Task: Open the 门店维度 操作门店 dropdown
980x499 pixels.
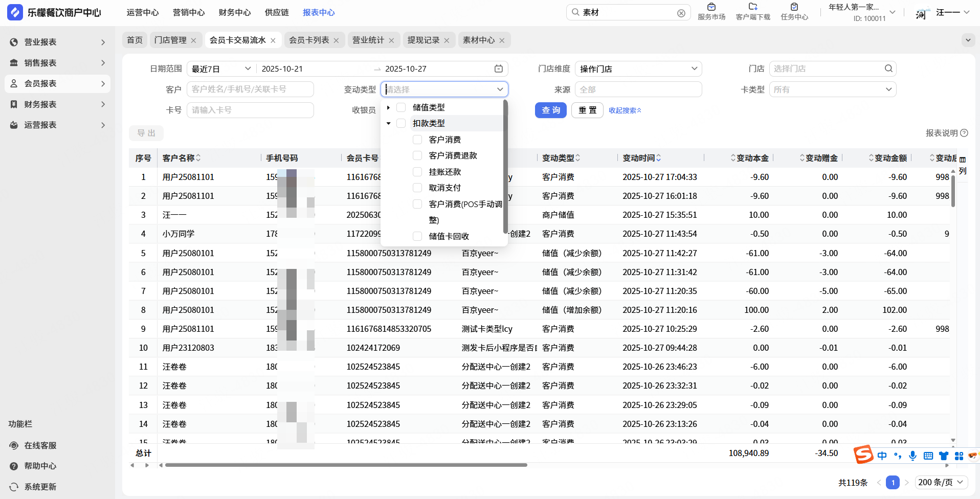Action: tap(638, 69)
